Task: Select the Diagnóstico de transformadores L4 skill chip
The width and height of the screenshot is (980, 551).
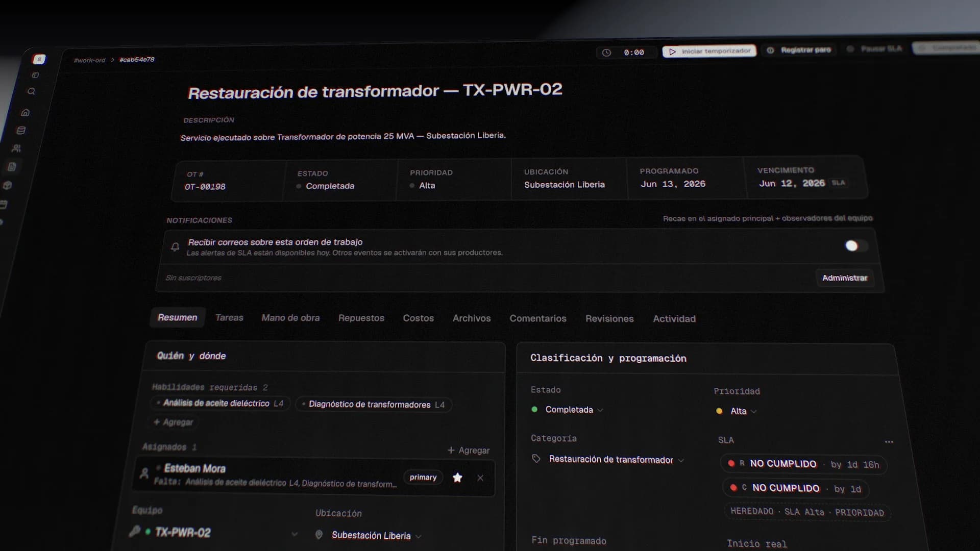Action: point(374,405)
